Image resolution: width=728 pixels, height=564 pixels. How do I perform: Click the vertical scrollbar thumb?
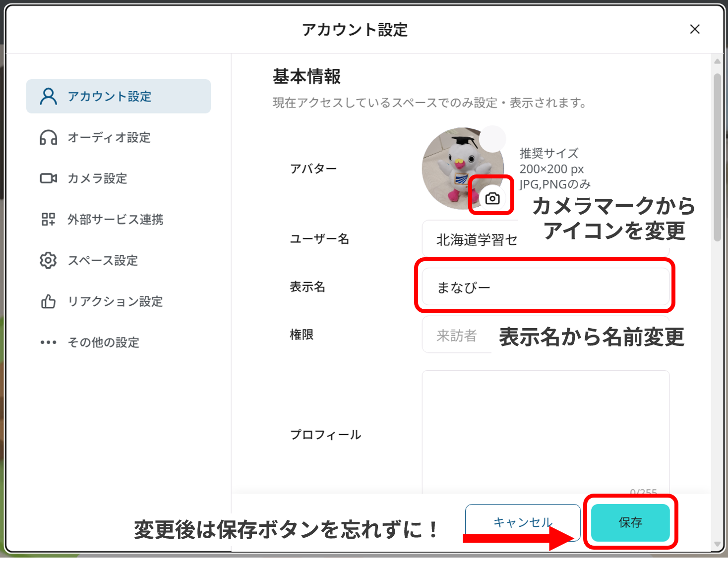pos(717,158)
